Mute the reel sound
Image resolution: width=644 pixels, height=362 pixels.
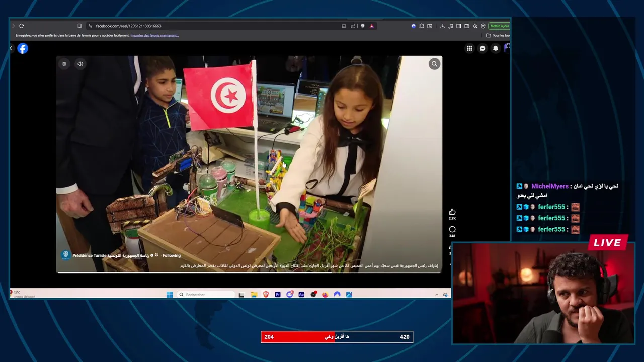click(x=80, y=64)
